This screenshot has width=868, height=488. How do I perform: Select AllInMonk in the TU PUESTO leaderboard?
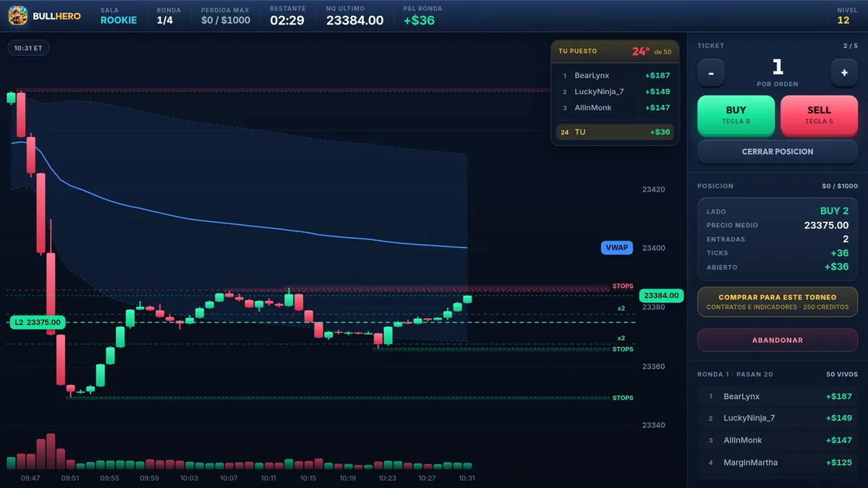pos(615,108)
